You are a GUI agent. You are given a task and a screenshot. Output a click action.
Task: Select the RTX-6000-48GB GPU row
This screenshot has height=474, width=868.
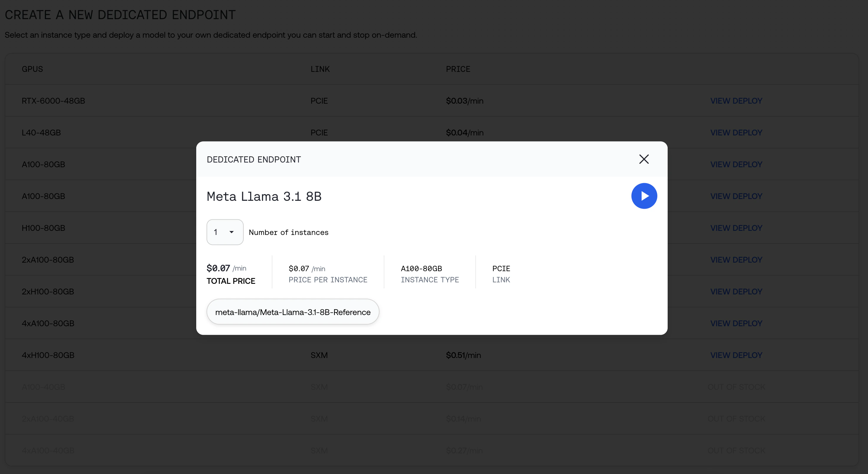pyautogui.click(x=53, y=101)
